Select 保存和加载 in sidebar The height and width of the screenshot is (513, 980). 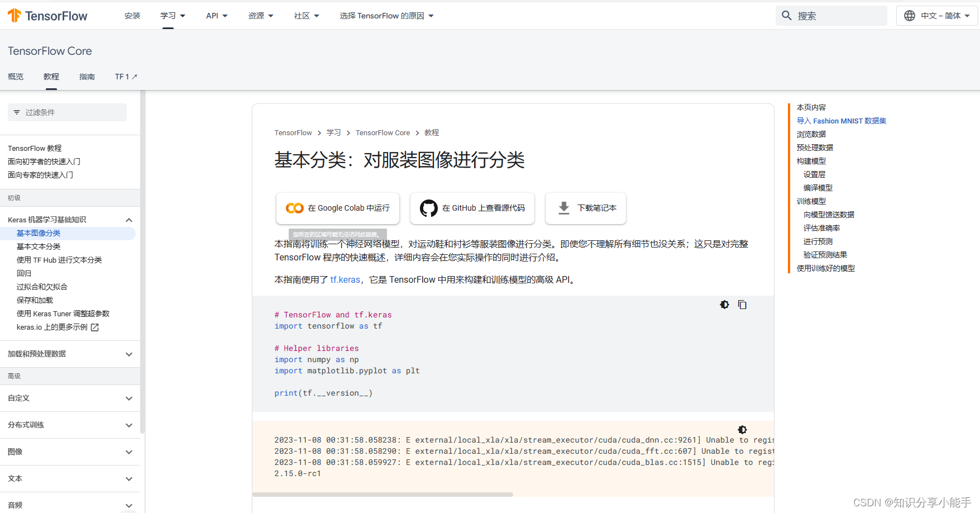click(x=35, y=300)
